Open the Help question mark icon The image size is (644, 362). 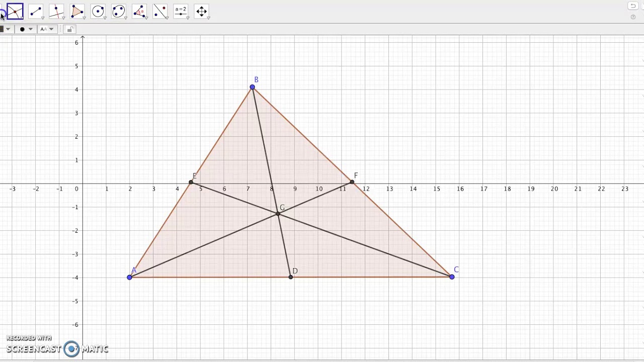pos(633,17)
